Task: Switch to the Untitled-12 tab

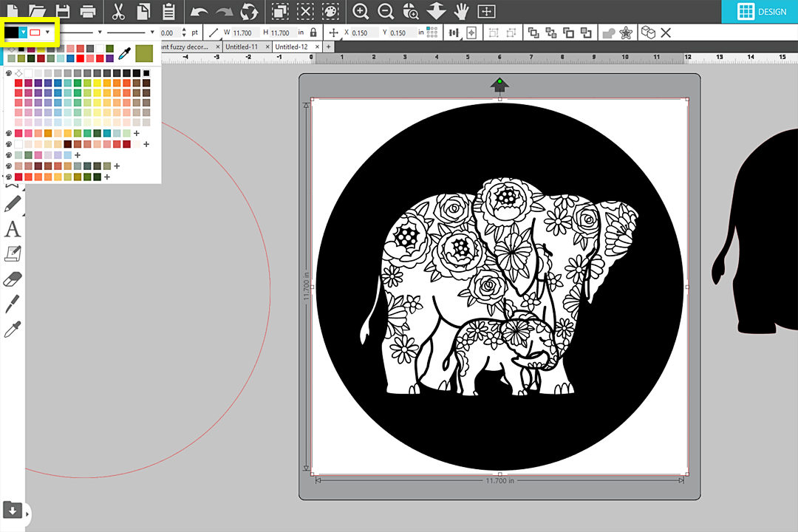Action: [292, 47]
